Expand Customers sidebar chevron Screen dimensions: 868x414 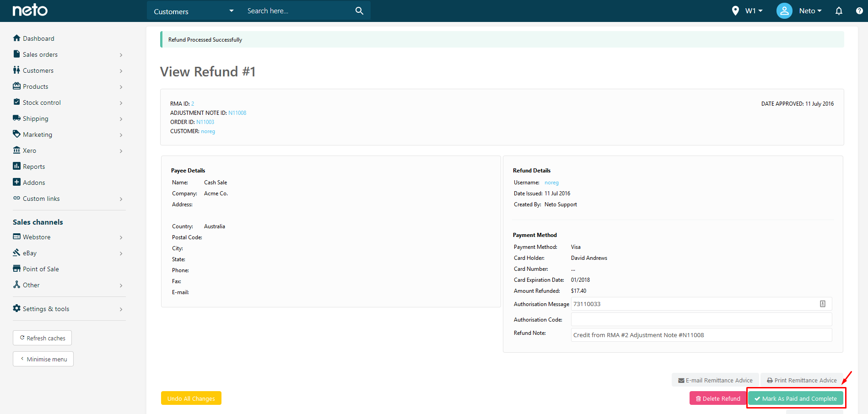(x=121, y=71)
